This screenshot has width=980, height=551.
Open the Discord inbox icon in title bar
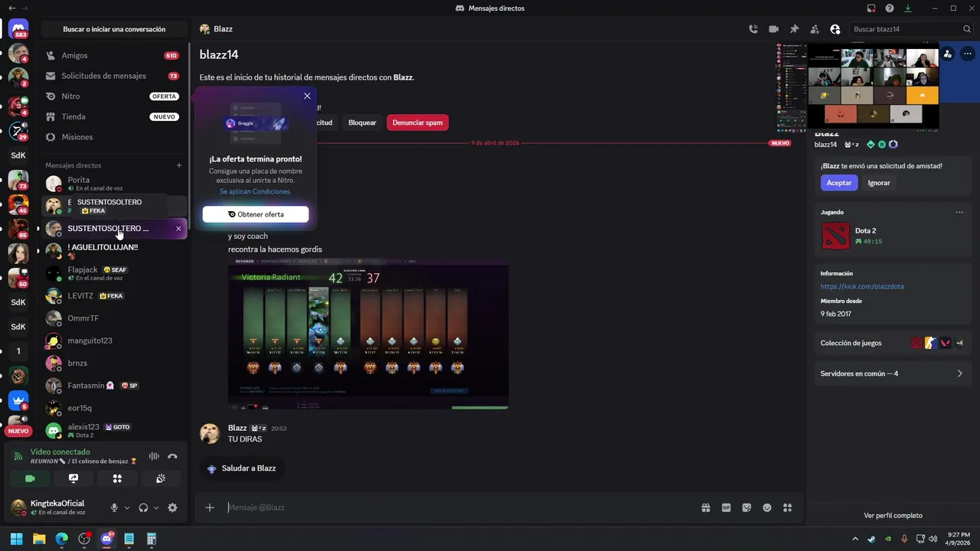click(871, 8)
